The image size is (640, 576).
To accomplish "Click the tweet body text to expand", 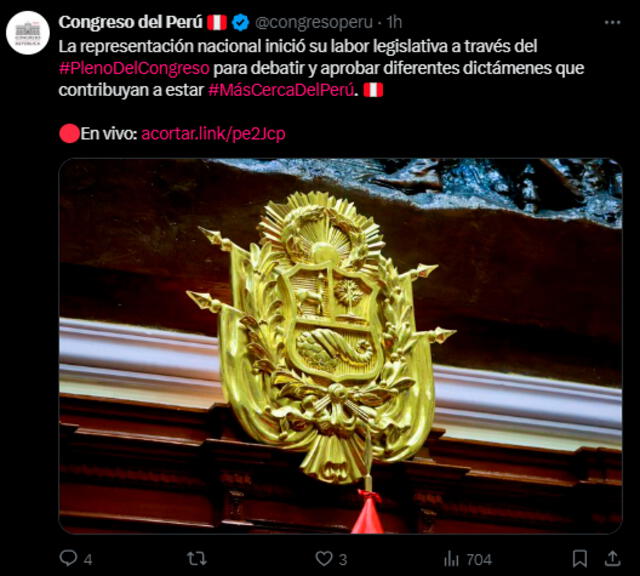I will pos(321,68).
